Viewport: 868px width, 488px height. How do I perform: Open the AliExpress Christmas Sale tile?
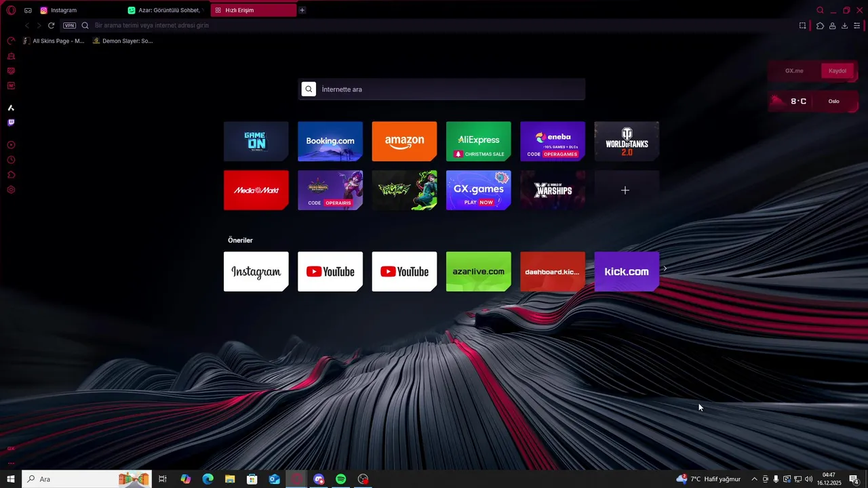pos(479,141)
